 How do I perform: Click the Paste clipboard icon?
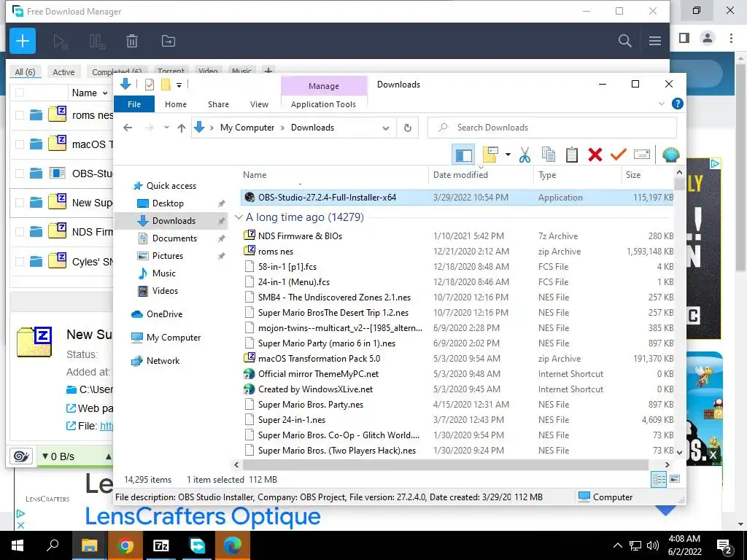[572, 155]
